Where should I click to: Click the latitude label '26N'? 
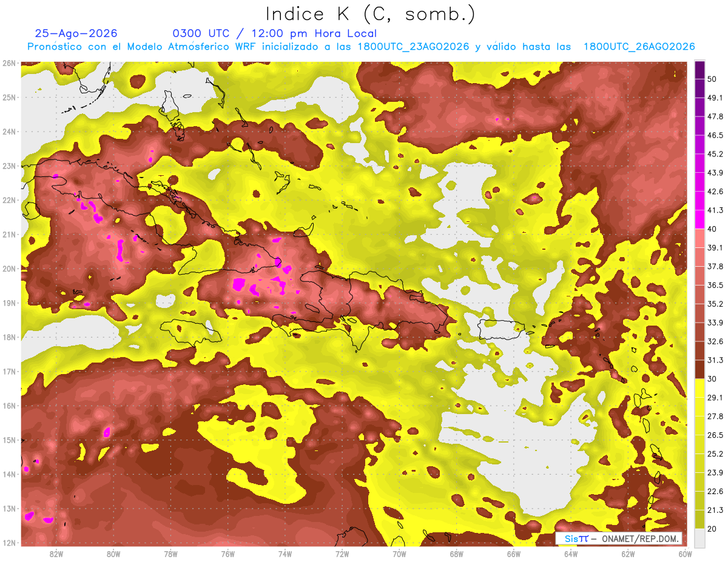pos(9,63)
